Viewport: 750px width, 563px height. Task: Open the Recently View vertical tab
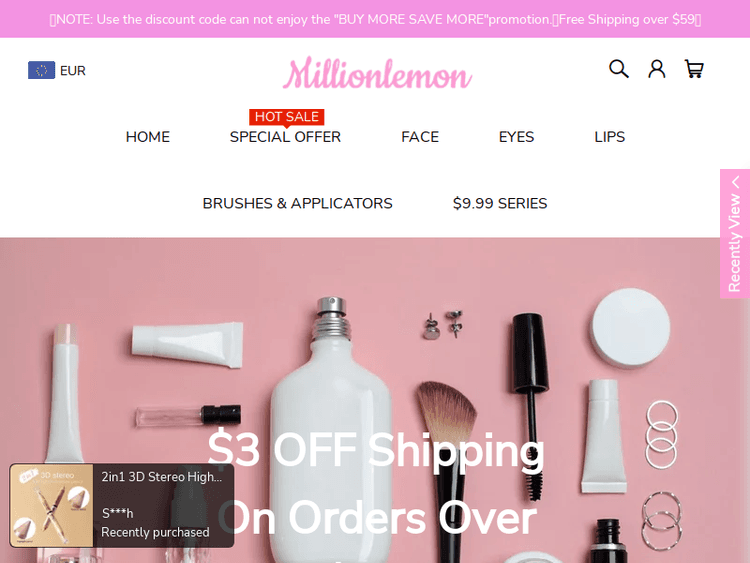point(735,234)
